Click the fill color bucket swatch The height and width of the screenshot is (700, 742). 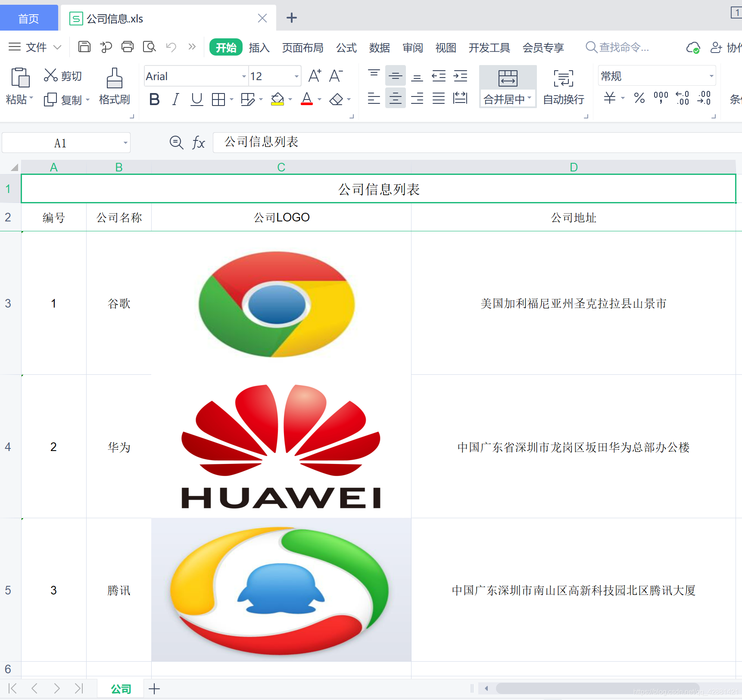point(277,100)
